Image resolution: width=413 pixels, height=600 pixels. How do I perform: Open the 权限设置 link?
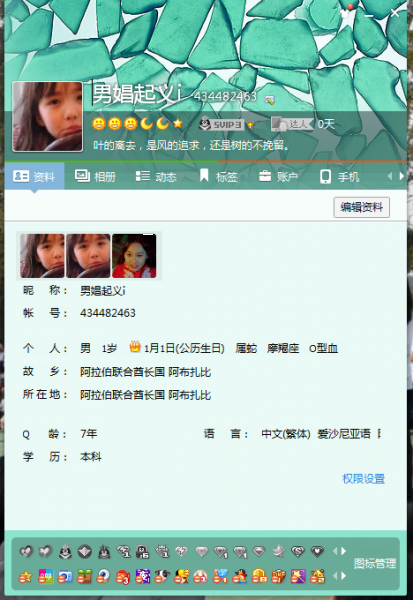(364, 479)
